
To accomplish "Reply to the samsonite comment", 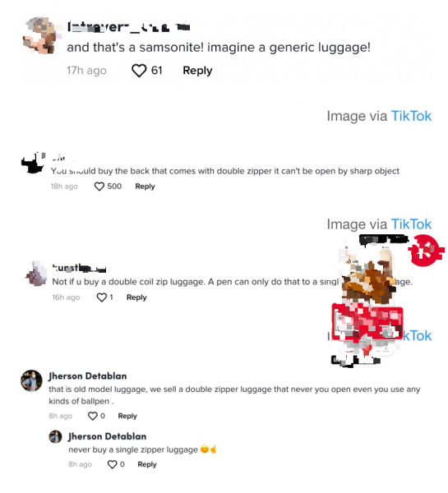I will [x=197, y=71].
